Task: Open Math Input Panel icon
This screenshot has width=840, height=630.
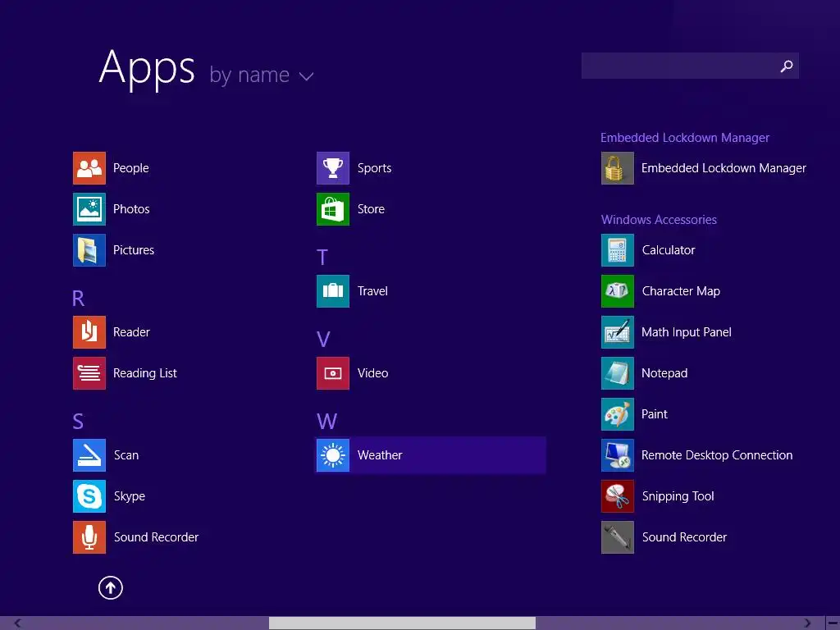Action: click(x=617, y=332)
